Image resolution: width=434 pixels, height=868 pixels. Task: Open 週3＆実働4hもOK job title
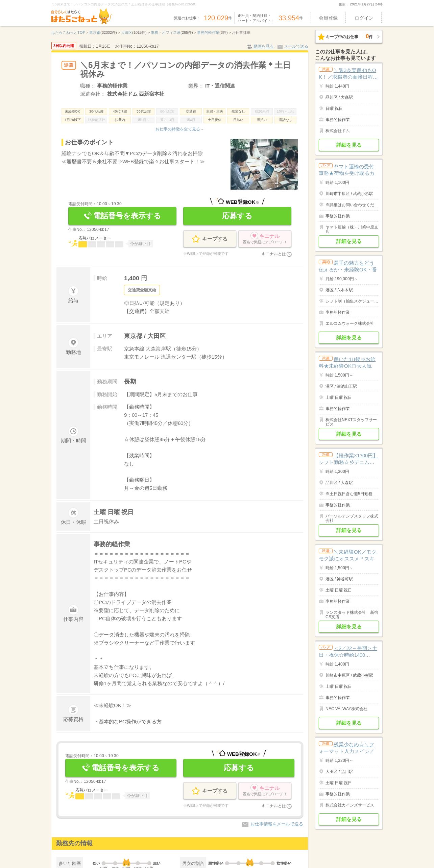tap(349, 74)
